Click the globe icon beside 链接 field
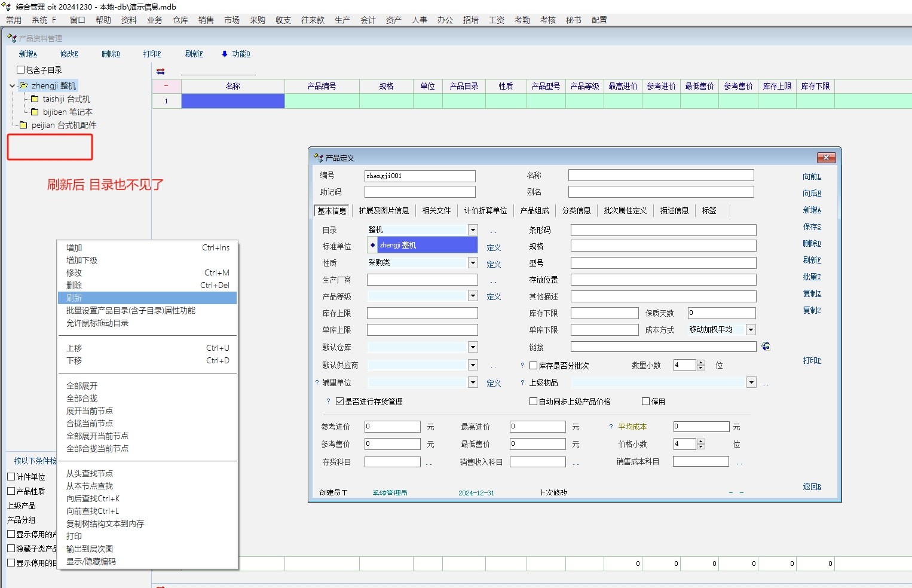Viewport: 912px width, 588px height. [x=766, y=347]
